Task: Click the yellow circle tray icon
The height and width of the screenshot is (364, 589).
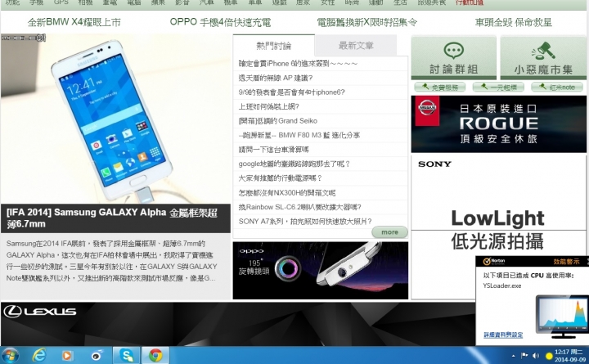Action: click(x=549, y=355)
